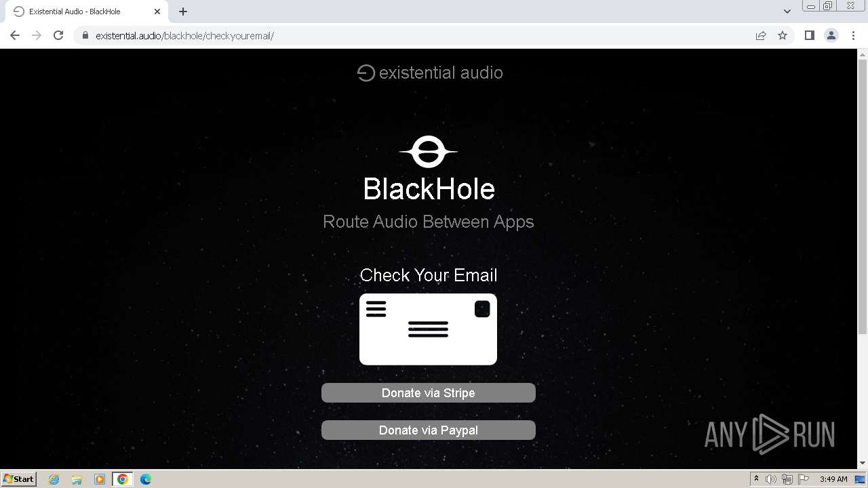Open the Chrome profile avatar

coord(831,35)
